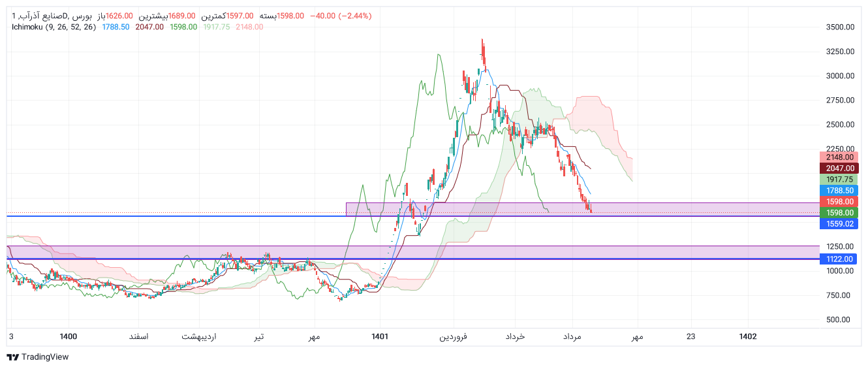Image resolution: width=868 pixels, height=369 pixels.
Task: Click the Ichimoku (9, 26, 52, 26) indicator legend
Action: [x=54, y=27]
